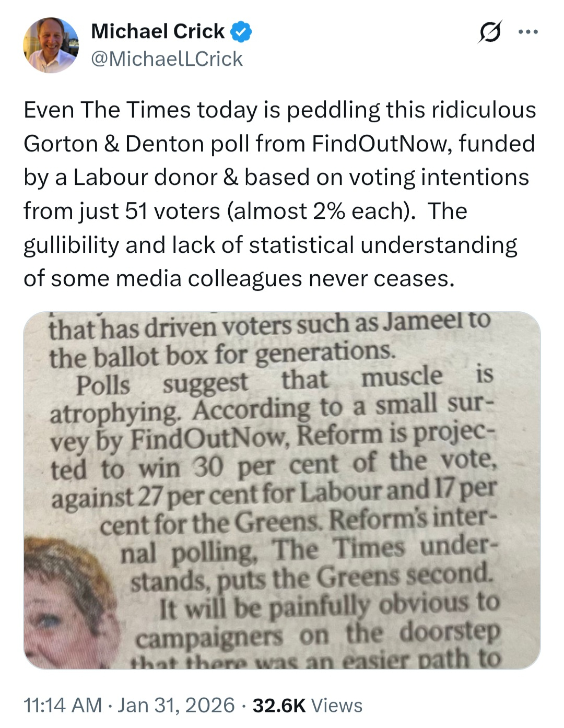The width and height of the screenshot is (564, 728).
Task: Open the newspaper clipping image attachment
Action: click(x=282, y=491)
